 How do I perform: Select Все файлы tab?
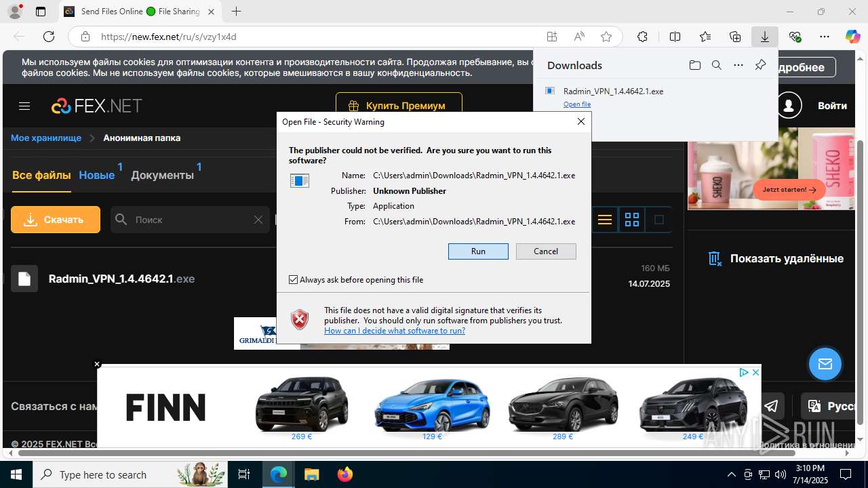click(41, 175)
